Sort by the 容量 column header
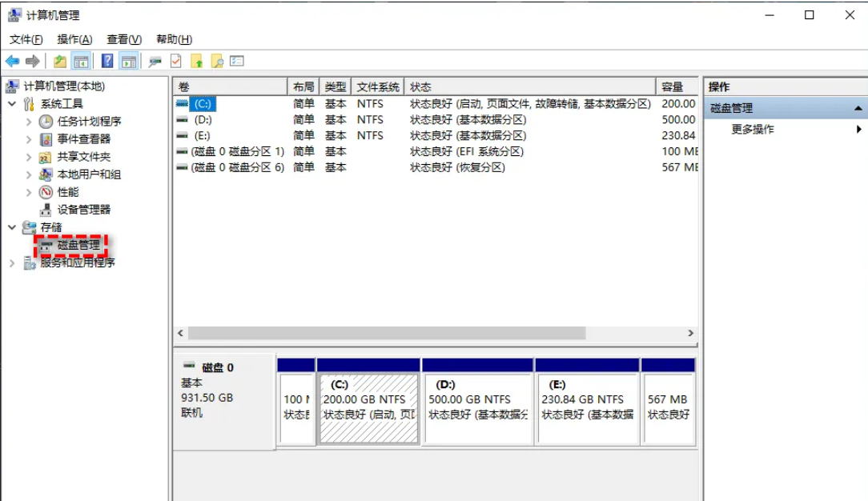868x501 pixels. [677, 86]
